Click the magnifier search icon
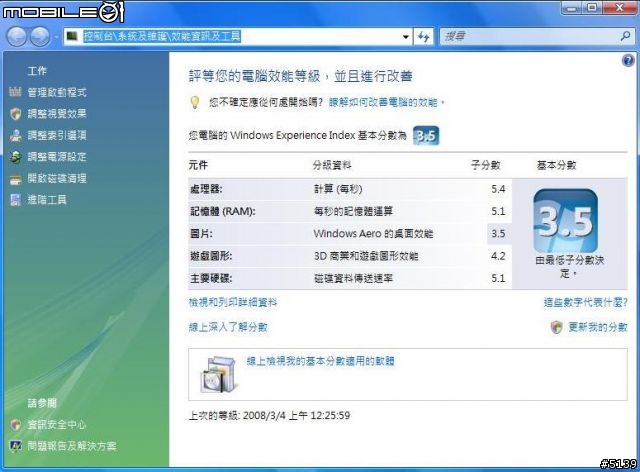The height and width of the screenshot is (472, 640). pyautogui.click(x=625, y=36)
